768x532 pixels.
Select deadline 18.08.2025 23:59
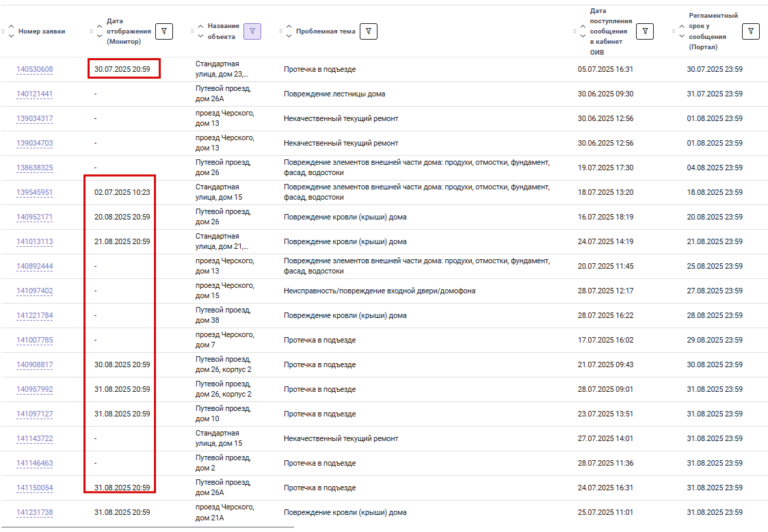[715, 193]
